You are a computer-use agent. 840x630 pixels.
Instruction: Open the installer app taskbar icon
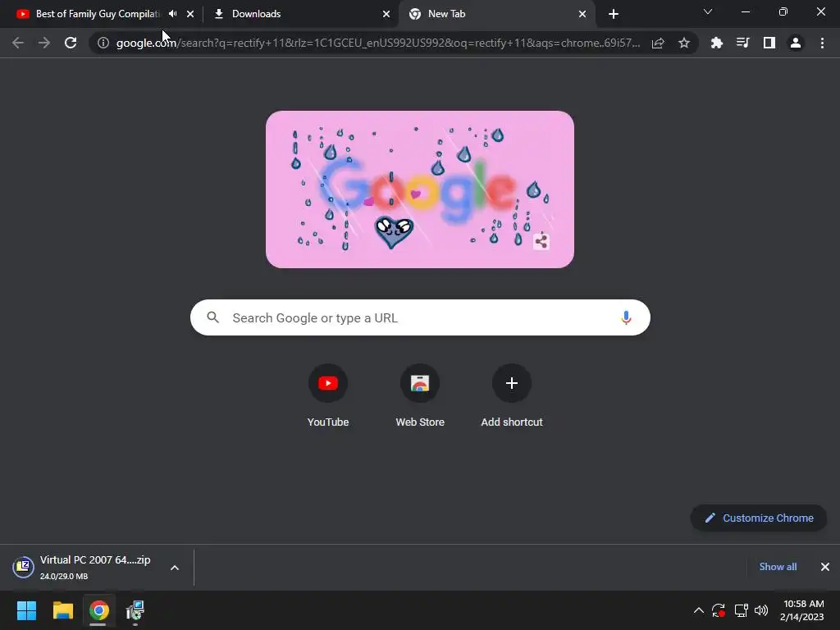coord(135,610)
